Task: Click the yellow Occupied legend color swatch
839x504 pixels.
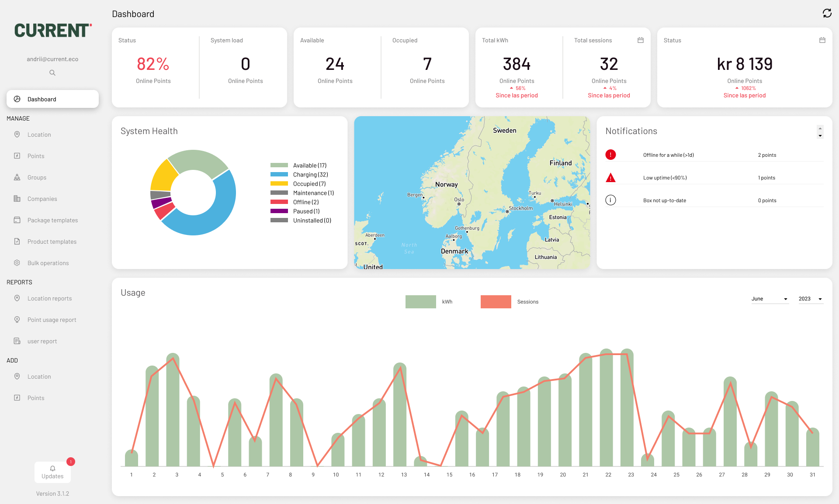Action: (x=279, y=184)
